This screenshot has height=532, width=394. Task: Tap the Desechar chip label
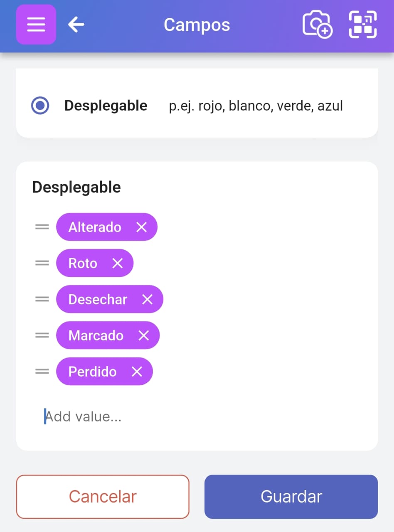click(98, 299)
